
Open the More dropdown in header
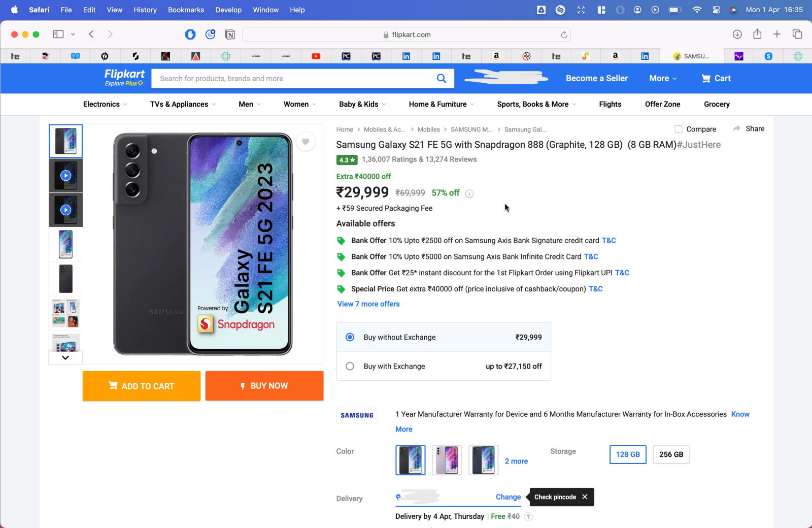[663, 78]
